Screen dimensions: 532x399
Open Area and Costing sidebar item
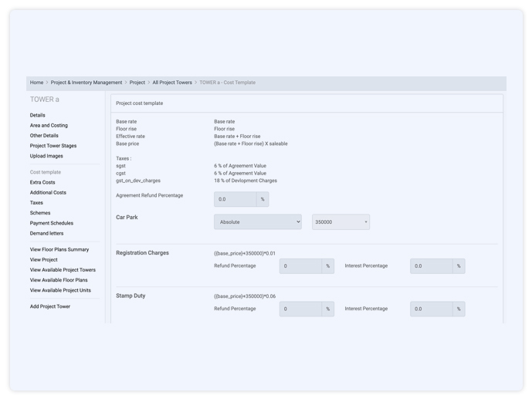pos(49,126)
